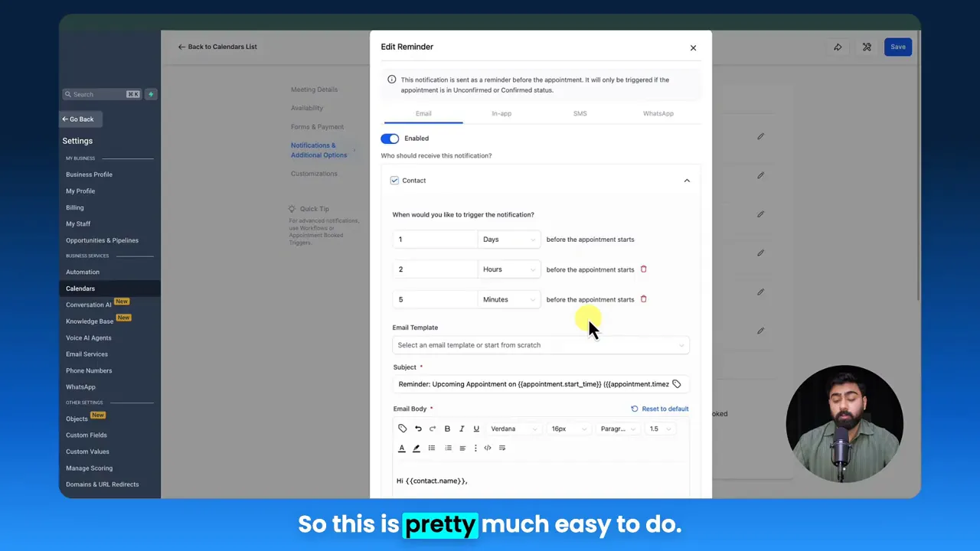
Task: Apply Italic formatting in email body
Action: (461, 429)
